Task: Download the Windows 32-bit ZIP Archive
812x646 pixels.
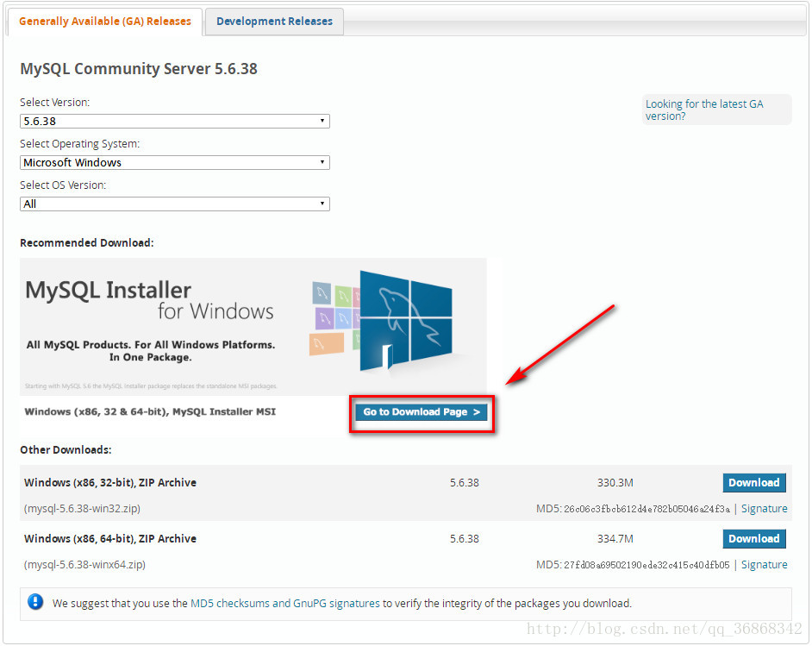Action: [x=754, y=482]
